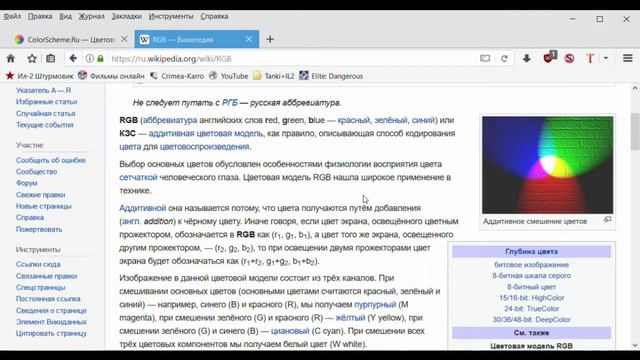The height and width of the screenshot is (360, 640).
Task: Open new tab with the plus button
Action: point(270,39)
